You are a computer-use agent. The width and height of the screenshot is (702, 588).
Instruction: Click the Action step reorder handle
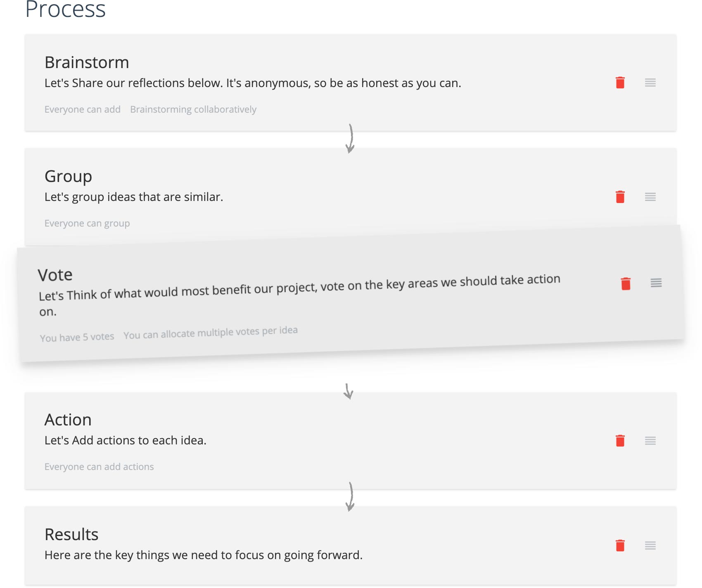pos(650,441)
